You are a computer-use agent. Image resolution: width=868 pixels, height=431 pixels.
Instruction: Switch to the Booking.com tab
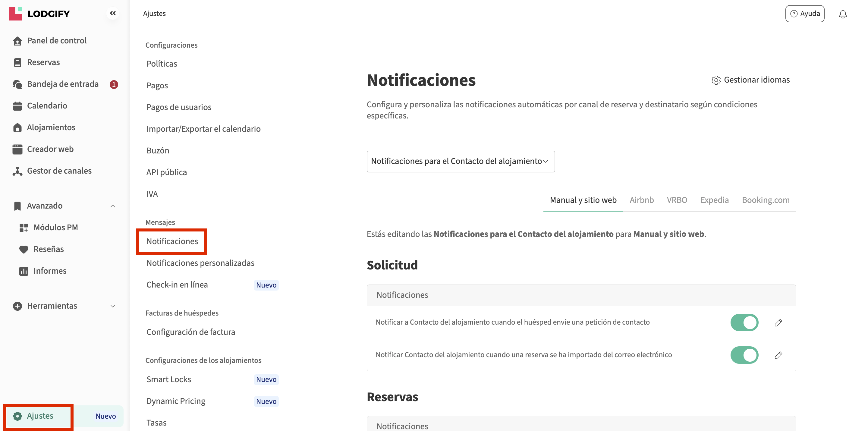click(x=765, y=200)
